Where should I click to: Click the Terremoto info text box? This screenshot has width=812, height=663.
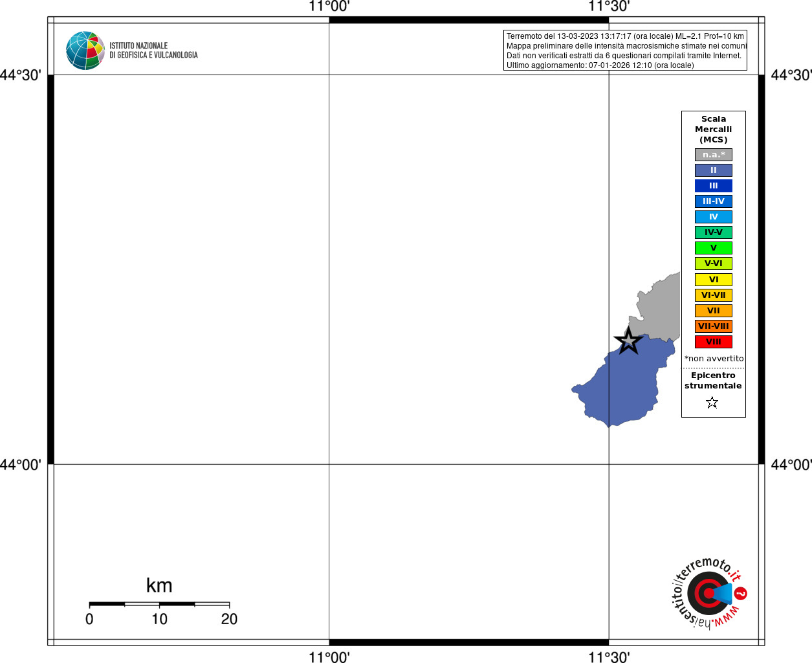(625, 51)
